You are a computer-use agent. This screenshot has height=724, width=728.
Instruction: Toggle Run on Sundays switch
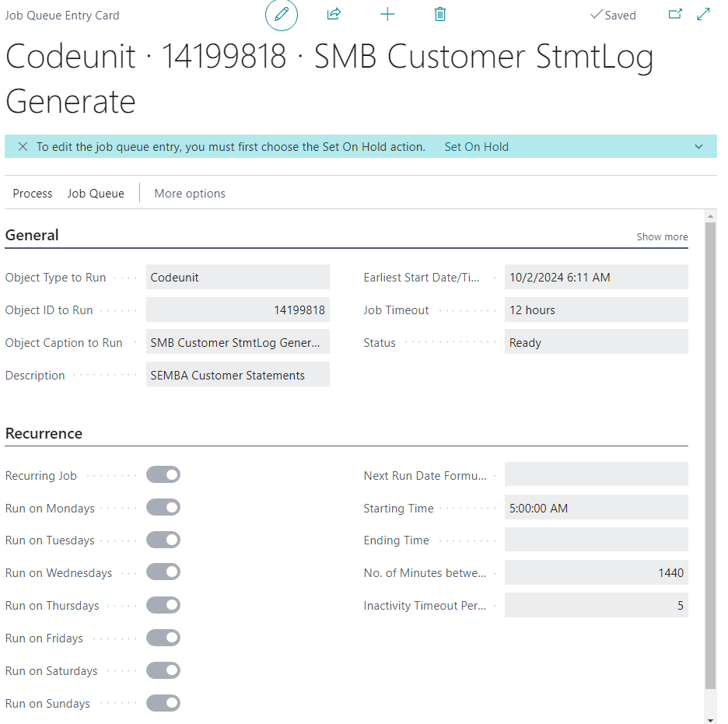click(x=163, y=703)
